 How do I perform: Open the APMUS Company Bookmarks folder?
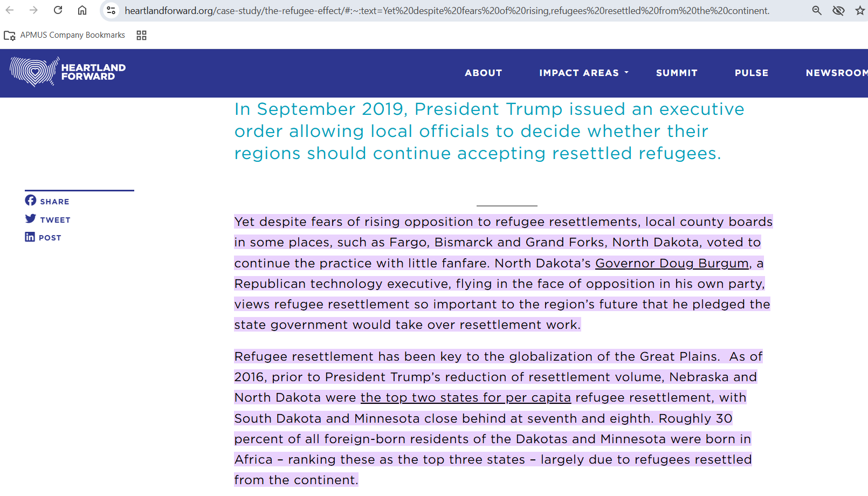coord(65,35)
